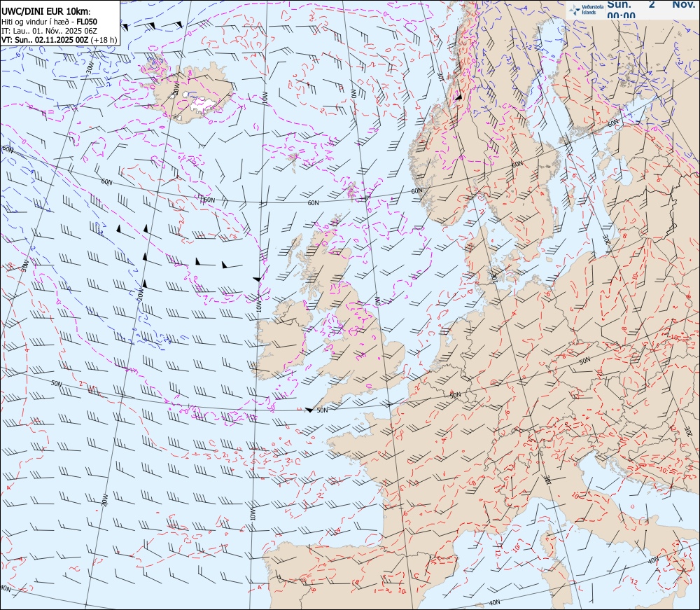Click the 20W longitude label over Iceland

(x=176, y=89)
